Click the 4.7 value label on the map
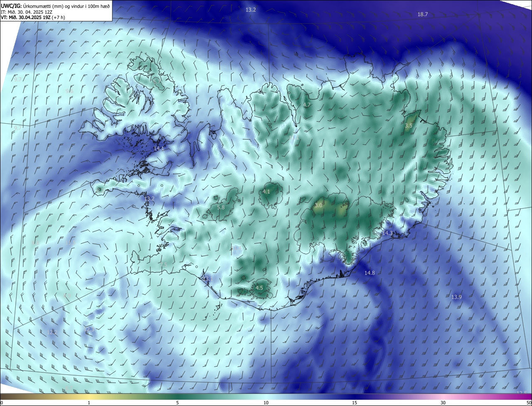 [307, 105]
